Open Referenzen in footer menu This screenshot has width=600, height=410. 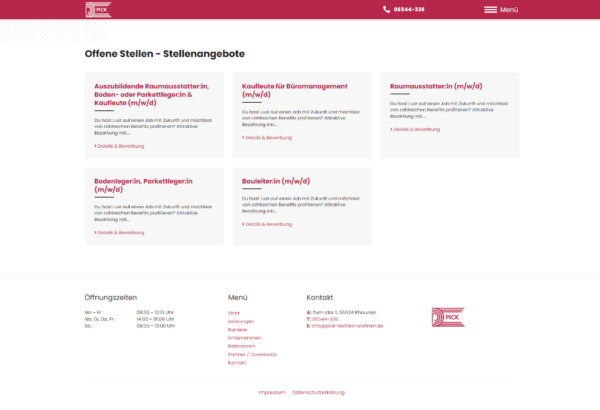tap(241, 346)
